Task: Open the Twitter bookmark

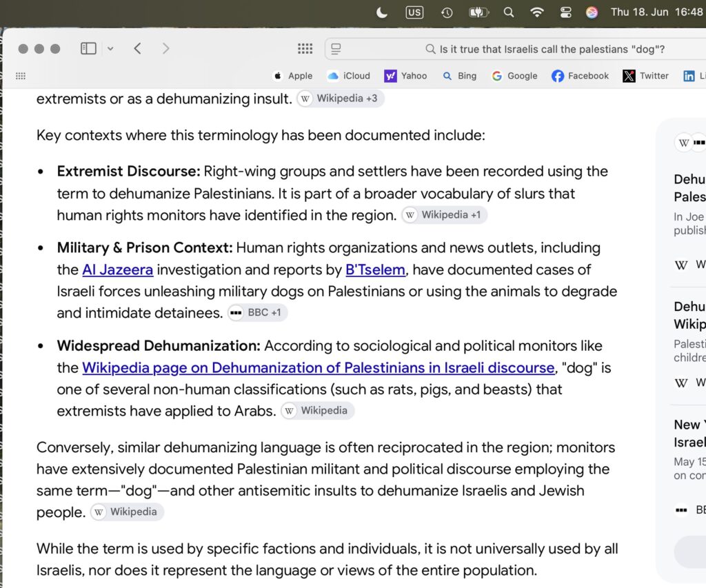Action: tap(645, 76)
